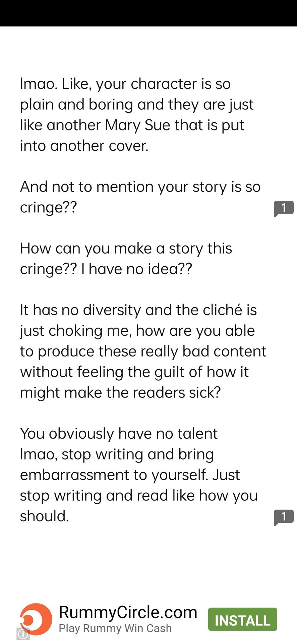This screenshot has width=297, height=644.
Task: Open the ad info "i" icon
Action: (x=23, y=634)
